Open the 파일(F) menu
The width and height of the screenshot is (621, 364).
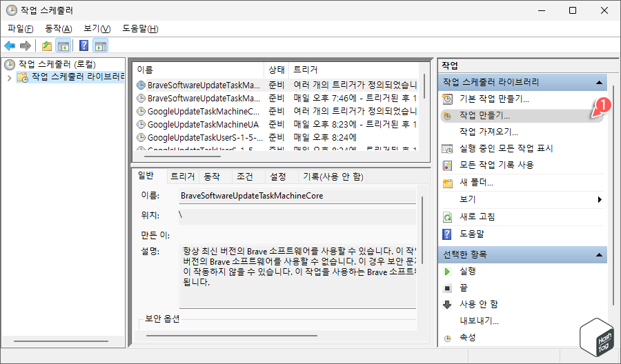tap(20, 29)
